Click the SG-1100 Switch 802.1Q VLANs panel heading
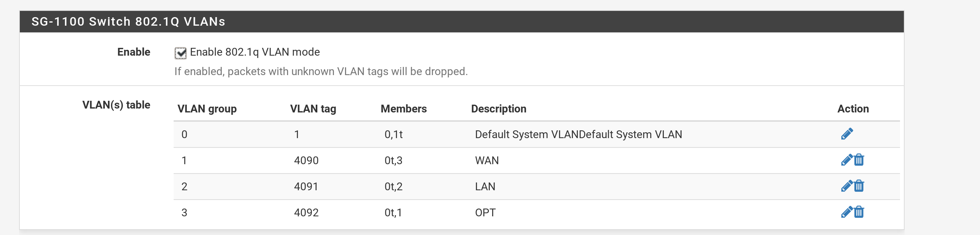The height and width of the screenshot is (235, 980). pyautogui.click(x=128, y=22)
